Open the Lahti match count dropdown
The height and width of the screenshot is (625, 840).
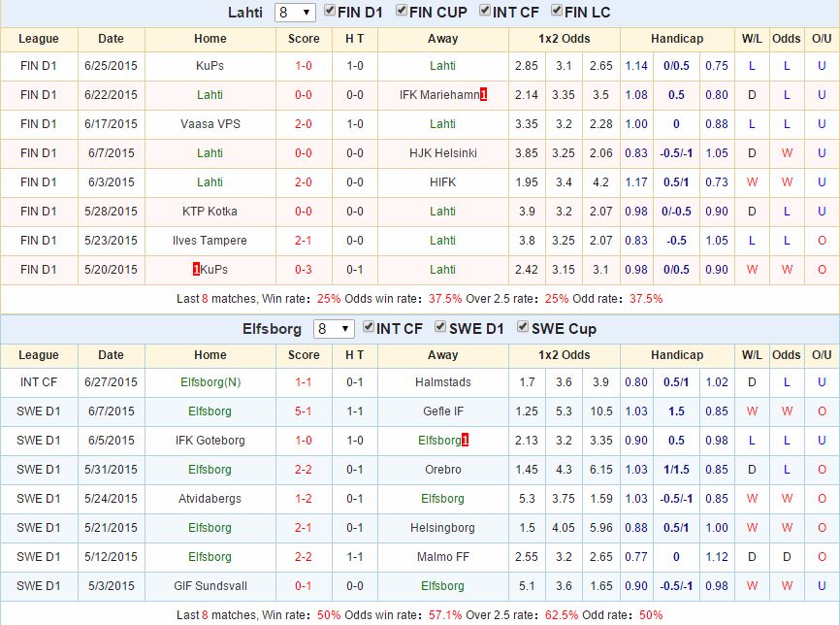tap(295, 13)
